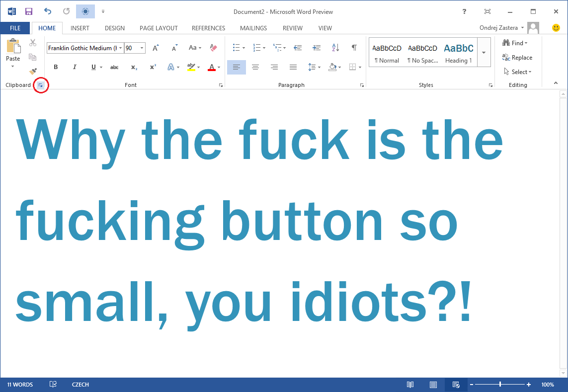The image size is (568, 392).
Task: Click the zoom slider in status bar
Action: (499, 385)
